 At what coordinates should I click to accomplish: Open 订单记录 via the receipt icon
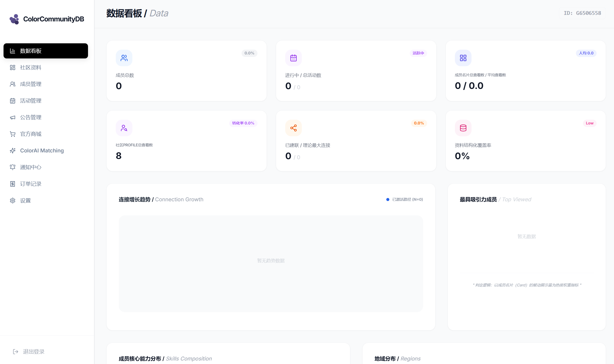coord(13,184)
